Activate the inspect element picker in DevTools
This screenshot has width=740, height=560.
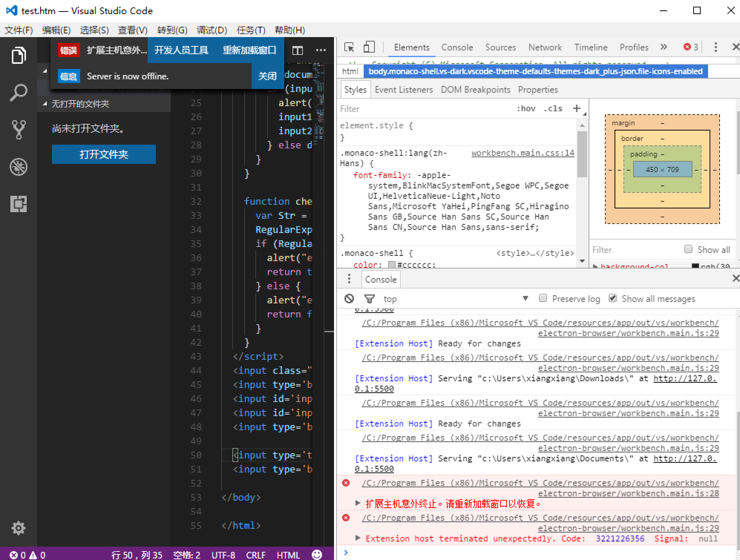coord(349,47)
